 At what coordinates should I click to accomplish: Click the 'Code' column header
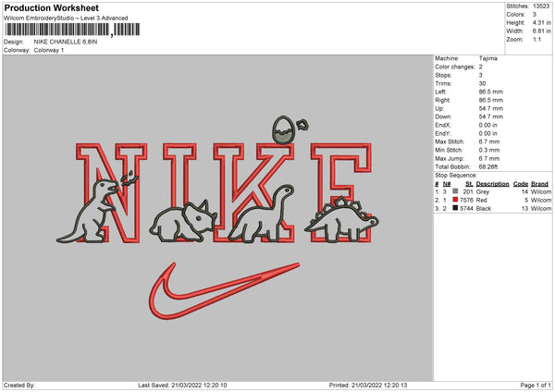click(x=521, y=184)
